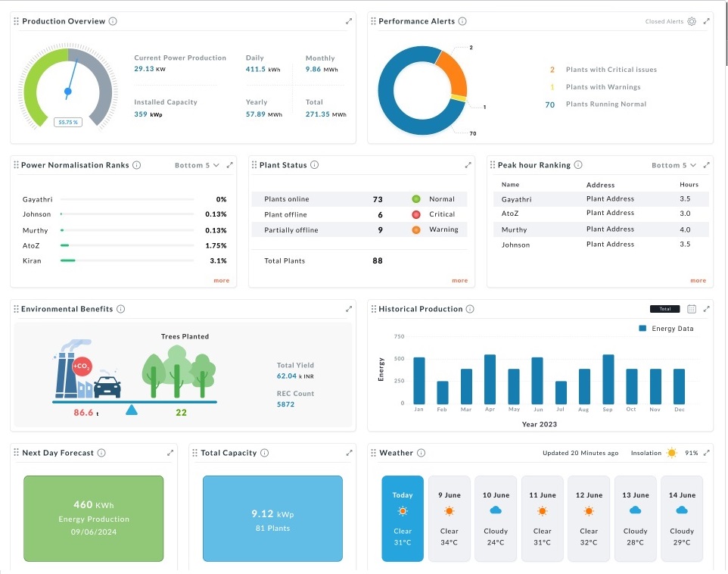Click the April bar in Historical Production chart
728x574 pixels.
pos(490,379)
